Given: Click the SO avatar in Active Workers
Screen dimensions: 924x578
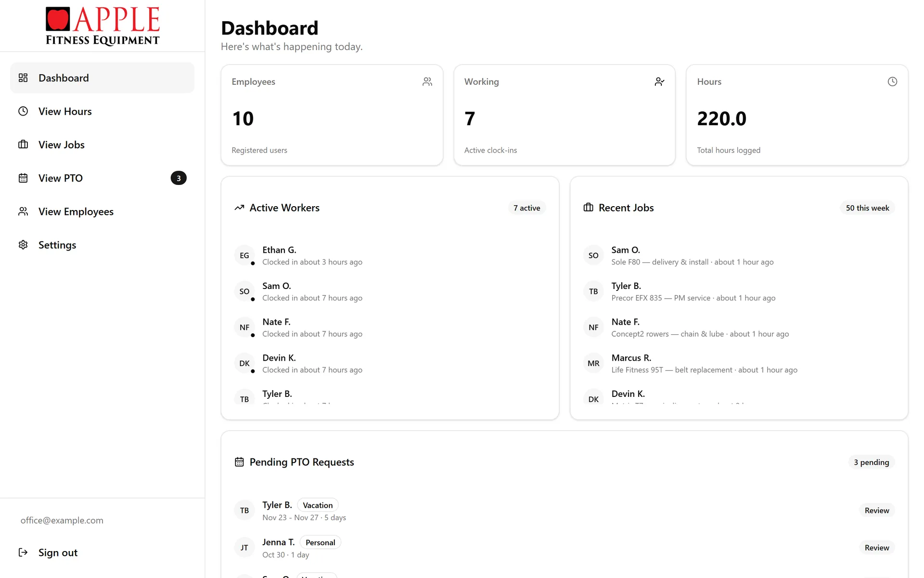Looking at the screenshot, I should click(x=244, y=291).
